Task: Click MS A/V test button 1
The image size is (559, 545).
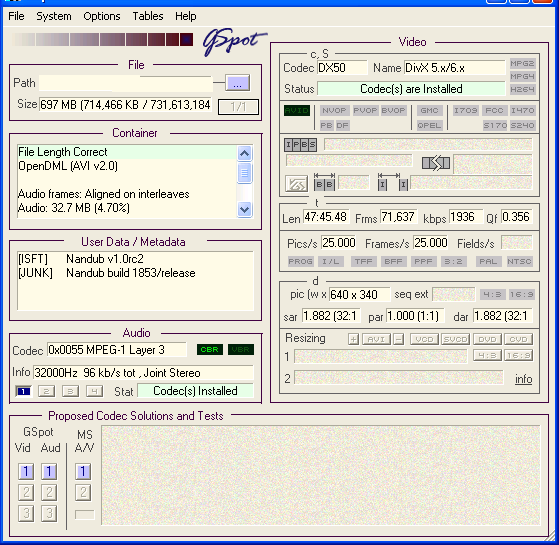Action: (83, 472)
